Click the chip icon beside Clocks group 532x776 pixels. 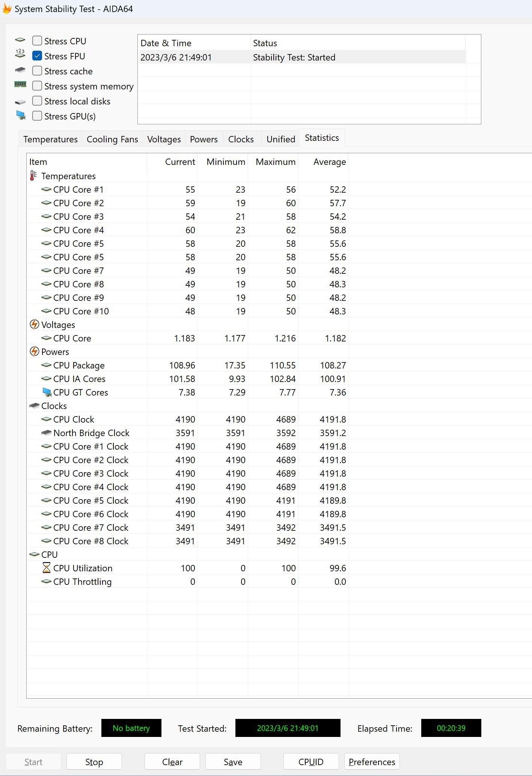(x=34, y=406)
